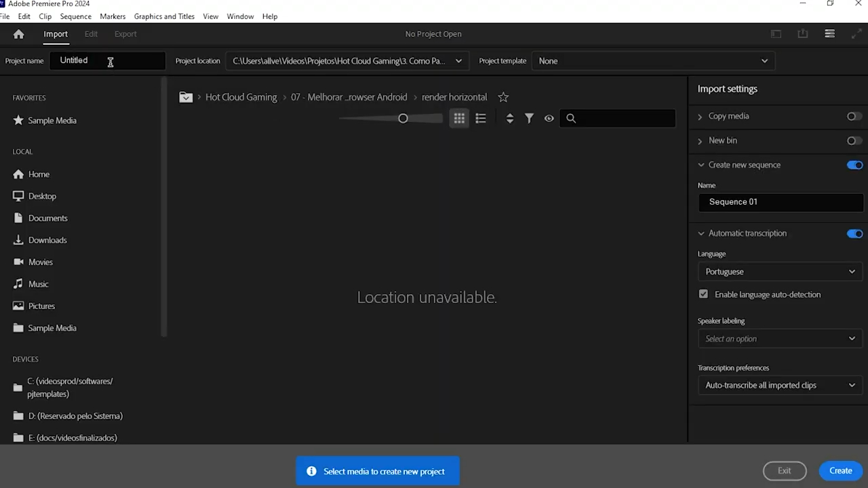Screen dimensions: 868x488
Task: Collapse the Automatic transcription section
Action: coord(701,233)
